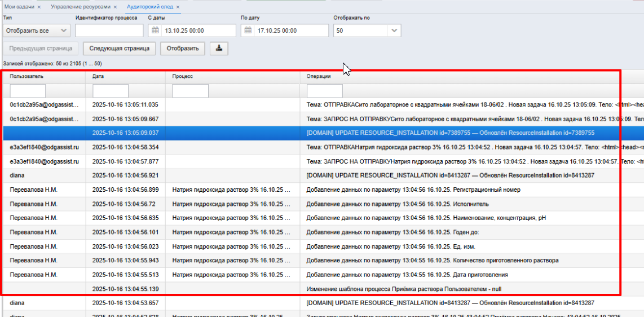
Task: Sort by the 'Операции' column header
Action: [x=319, y=76]
